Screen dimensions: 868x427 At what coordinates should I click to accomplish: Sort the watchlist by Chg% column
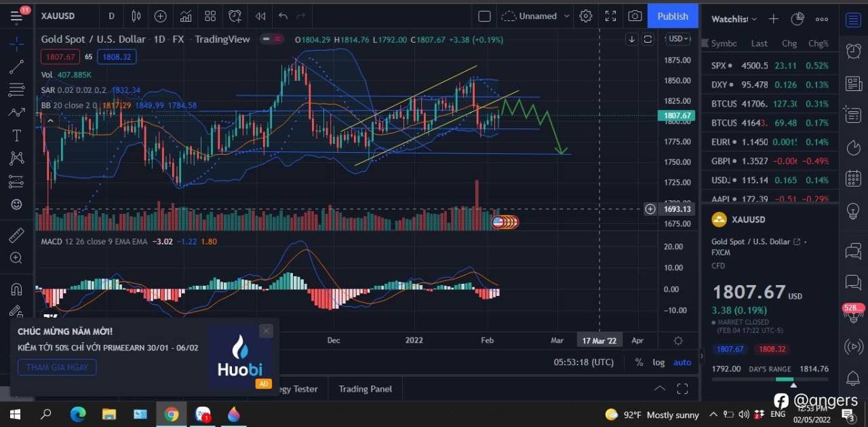coord(818,43)
